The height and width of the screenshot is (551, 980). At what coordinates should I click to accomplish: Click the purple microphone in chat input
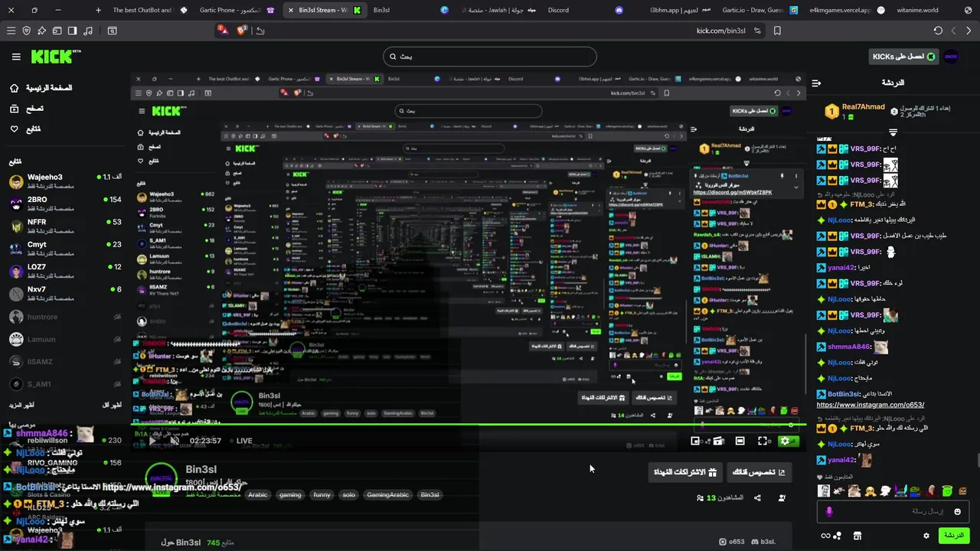[x=829, y=511]
